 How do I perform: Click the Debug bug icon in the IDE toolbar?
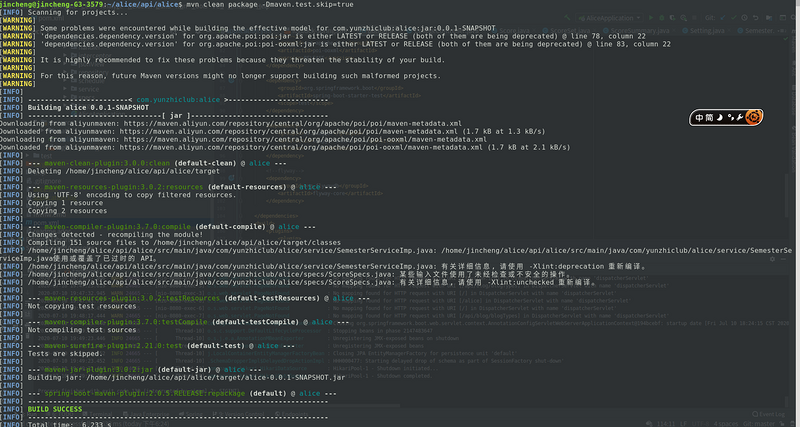pos(662,18)
